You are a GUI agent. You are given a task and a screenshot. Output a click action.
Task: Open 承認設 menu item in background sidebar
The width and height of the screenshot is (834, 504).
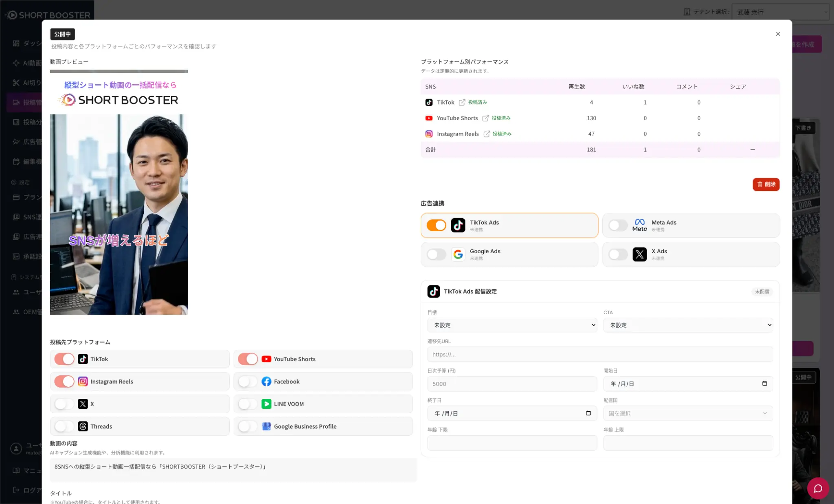(27, 256)
